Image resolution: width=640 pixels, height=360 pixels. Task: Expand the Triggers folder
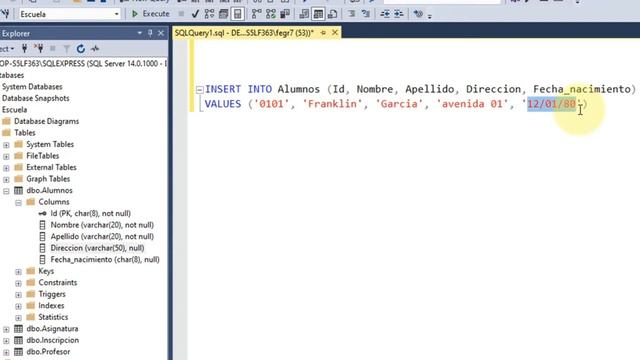[x=18, y=294]
